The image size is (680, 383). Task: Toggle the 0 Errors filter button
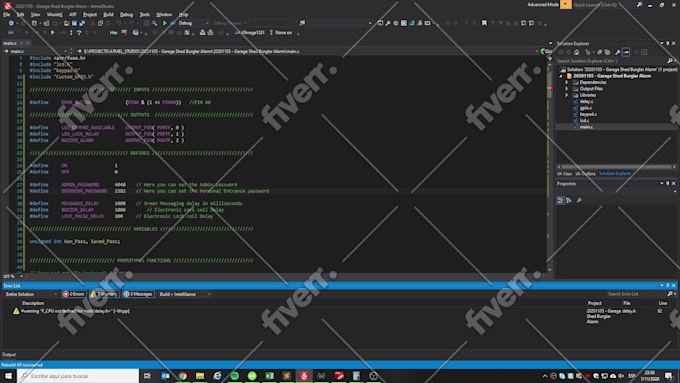[74, 294]
